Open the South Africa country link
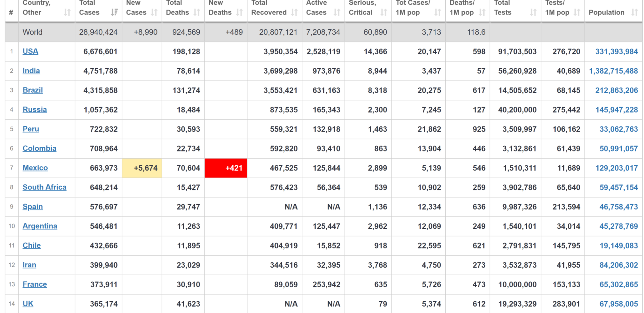 (44, 187)
